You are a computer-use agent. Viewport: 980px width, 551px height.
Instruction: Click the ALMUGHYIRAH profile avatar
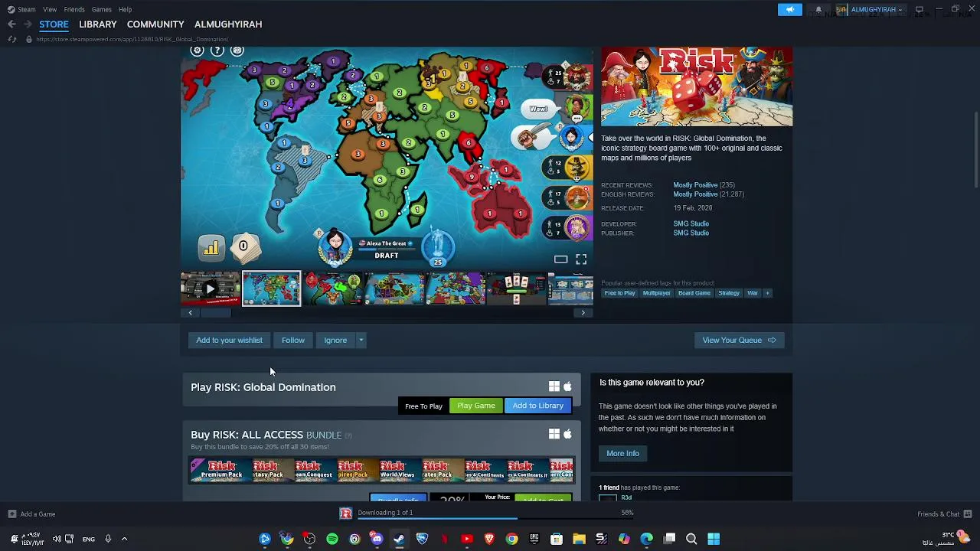[841, 9]
